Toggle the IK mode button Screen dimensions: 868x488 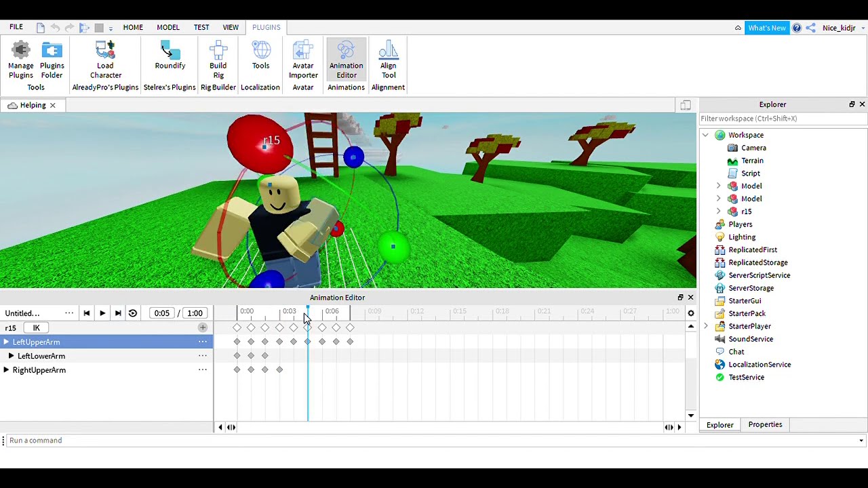point(37,328)
